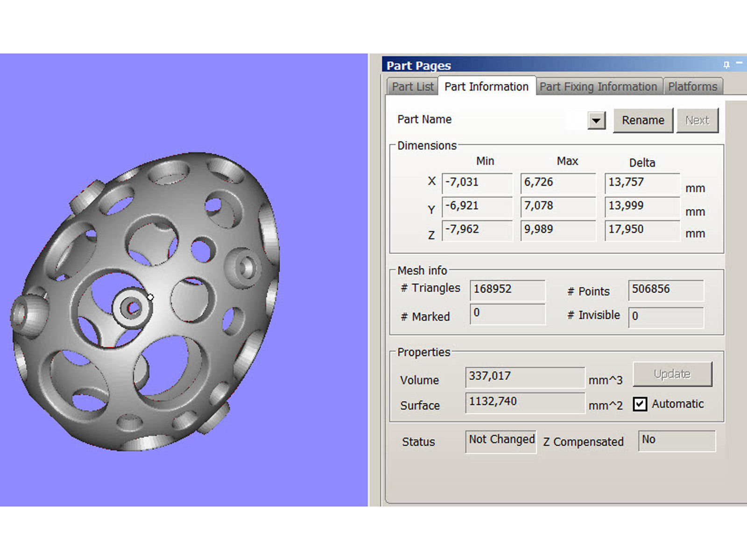Click the mm^3 unit label

click(606, 380)
